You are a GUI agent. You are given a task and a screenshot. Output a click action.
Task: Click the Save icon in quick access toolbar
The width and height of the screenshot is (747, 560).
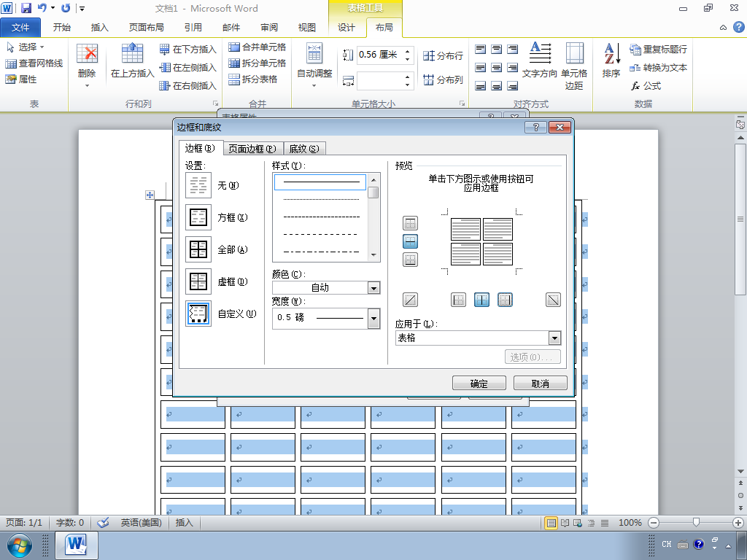(26, 8)
